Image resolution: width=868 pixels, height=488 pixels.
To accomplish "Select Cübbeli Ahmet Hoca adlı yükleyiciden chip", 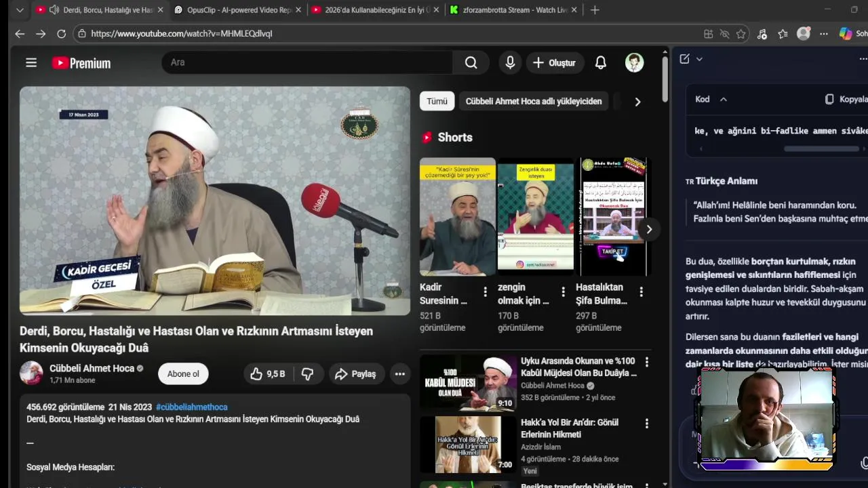I will pos(534,101).
